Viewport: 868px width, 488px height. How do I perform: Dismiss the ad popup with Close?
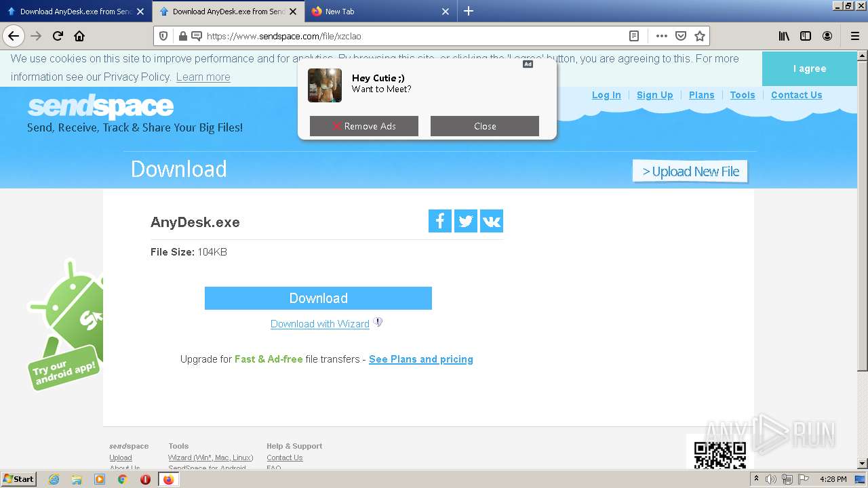pos(485,126)
